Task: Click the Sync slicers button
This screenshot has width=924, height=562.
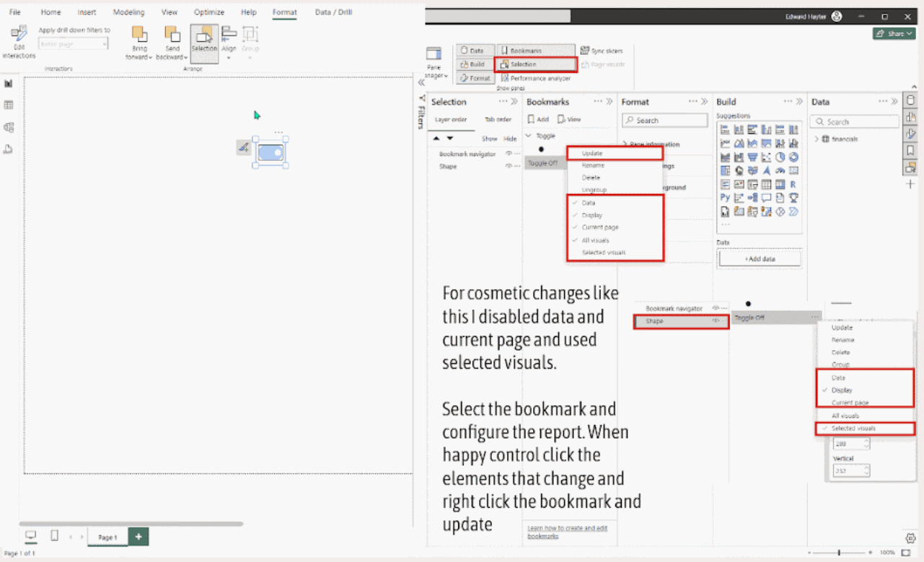Action: [x=601, y=51]
